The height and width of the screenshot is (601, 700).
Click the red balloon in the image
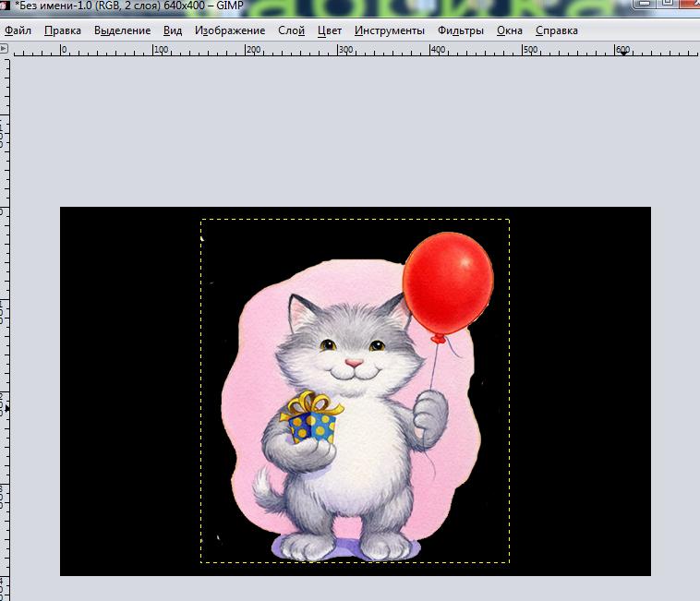coord(448,282)
